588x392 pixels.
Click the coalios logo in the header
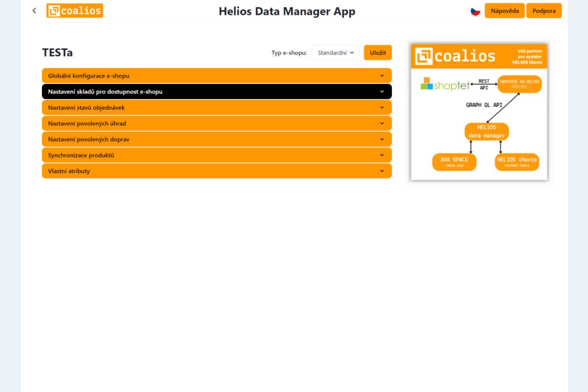(x=75, y=11)
